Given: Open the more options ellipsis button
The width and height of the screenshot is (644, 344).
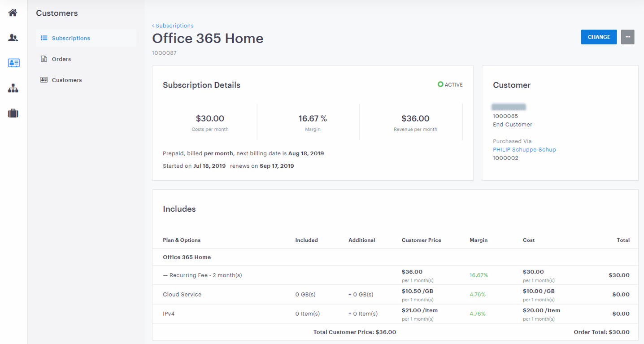Looking at the screenshot, I should tap(628, 37).
